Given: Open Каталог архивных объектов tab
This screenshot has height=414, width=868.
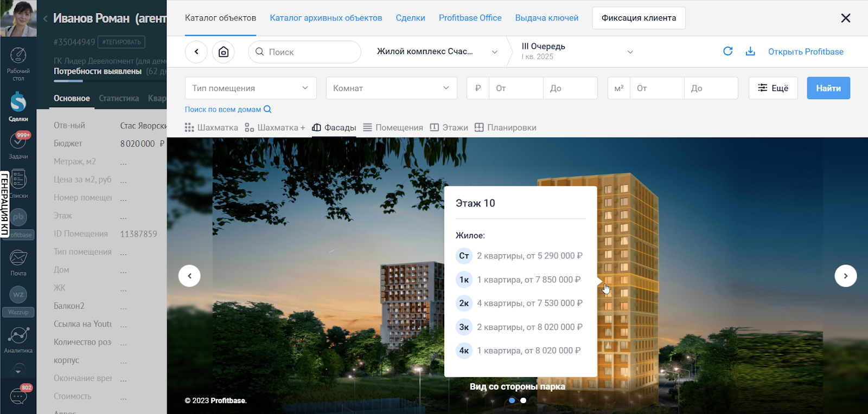Looking at the screenshot, I should [x=326, y=18].
